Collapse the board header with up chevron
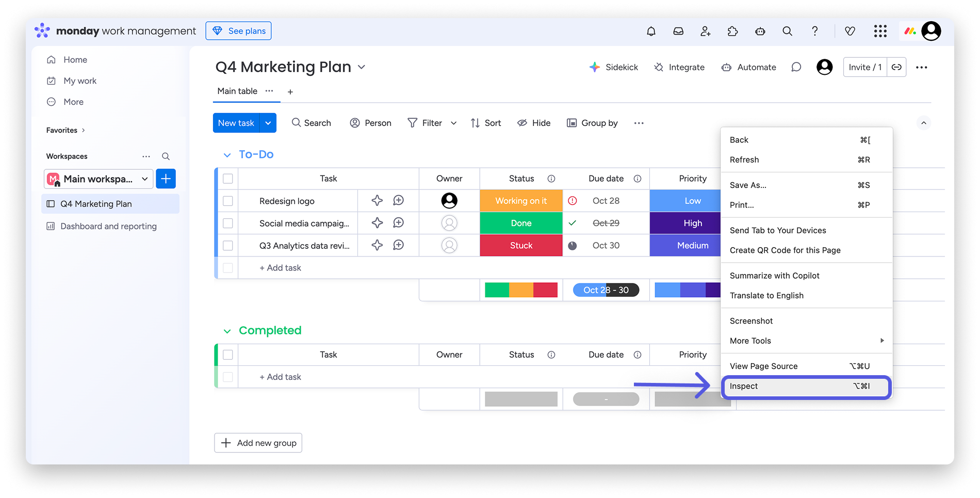Image resolution: width=980 pixels, height=498 pixels. coord(924,123)
